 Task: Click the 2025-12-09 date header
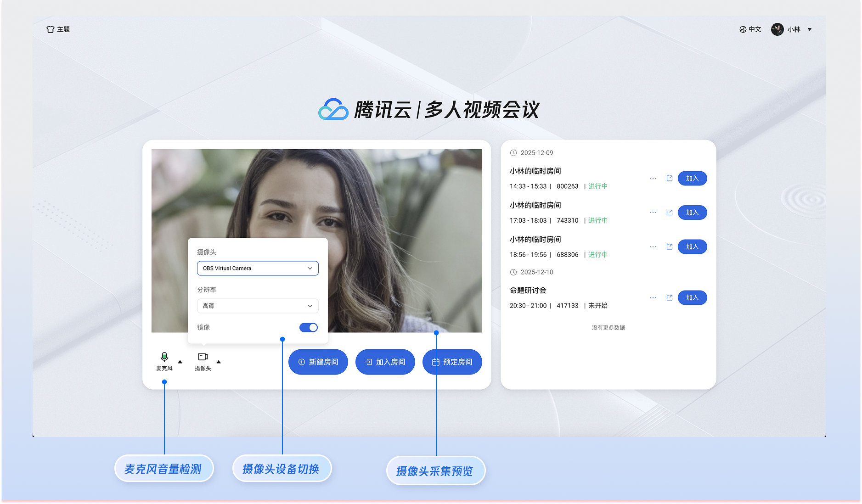[x=532, y=153]
